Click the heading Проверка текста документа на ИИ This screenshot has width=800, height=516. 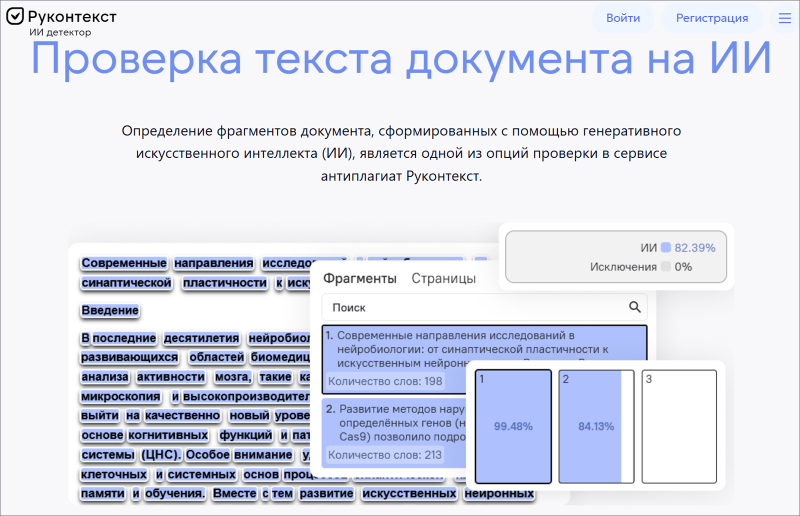click(401, 58)
